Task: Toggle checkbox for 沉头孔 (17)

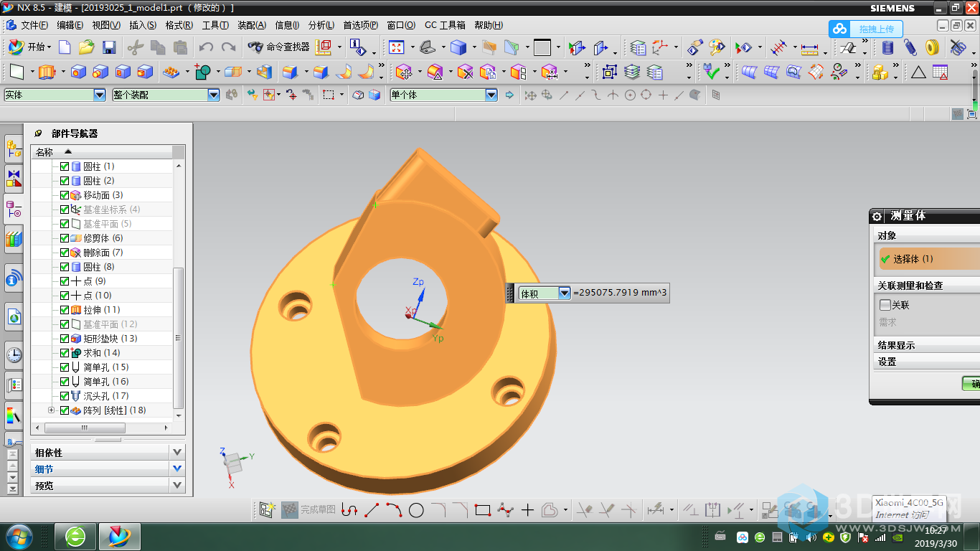Action: tap(65, 396)
